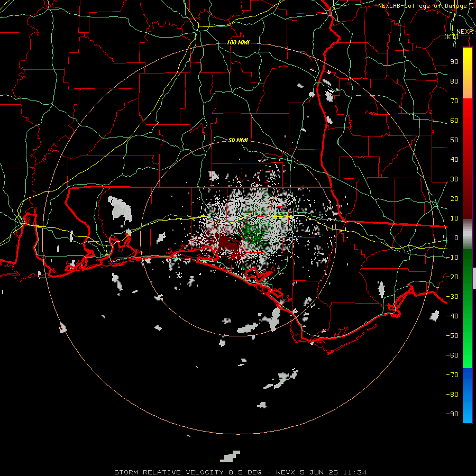Screen dimensions: 476x476
Task: Click the 80 value on the velocity legend
Action: point(454,81)
